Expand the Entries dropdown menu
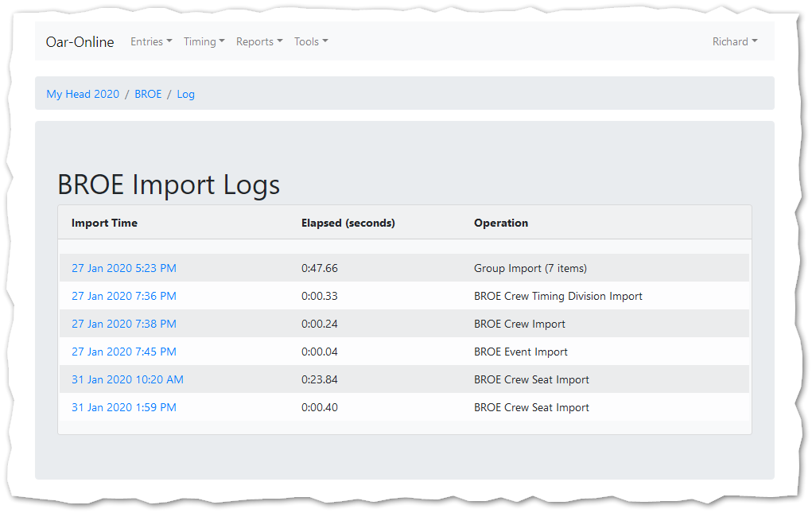This screenshot has width=812, height=513. pyautogui.click(x=151, y=42)
